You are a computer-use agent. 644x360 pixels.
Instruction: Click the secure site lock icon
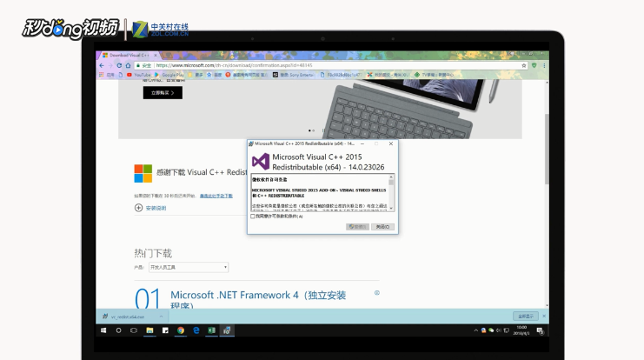(138, 65)
